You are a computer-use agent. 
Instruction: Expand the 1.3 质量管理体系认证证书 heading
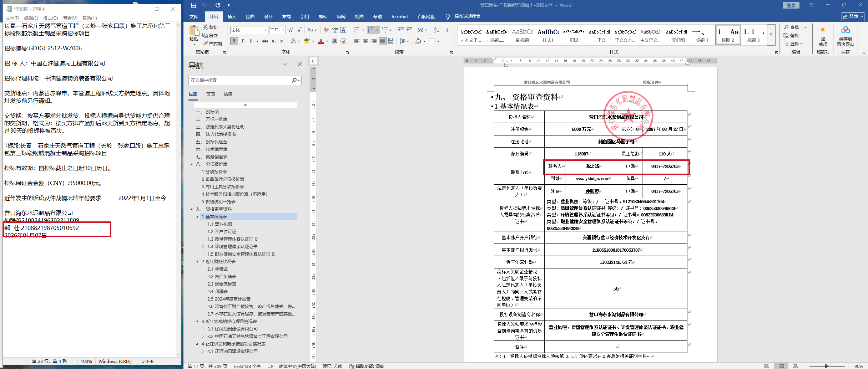coord(203,239)
